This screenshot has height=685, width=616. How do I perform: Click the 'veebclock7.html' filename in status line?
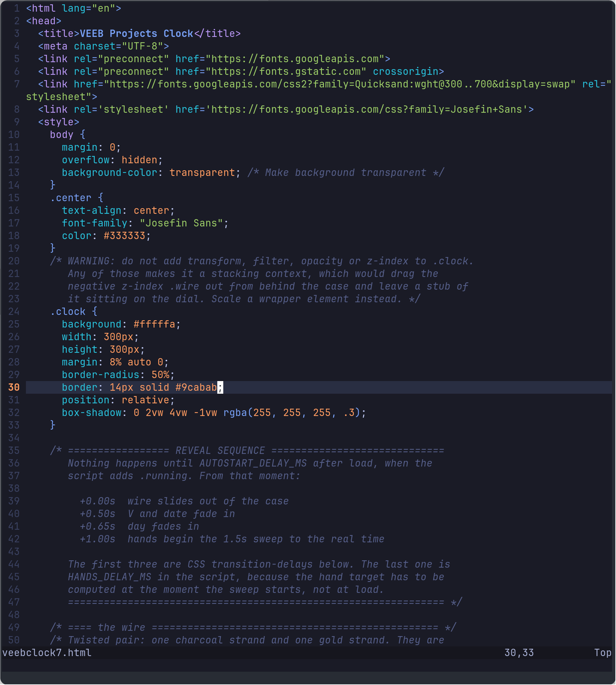click(47, 653)
